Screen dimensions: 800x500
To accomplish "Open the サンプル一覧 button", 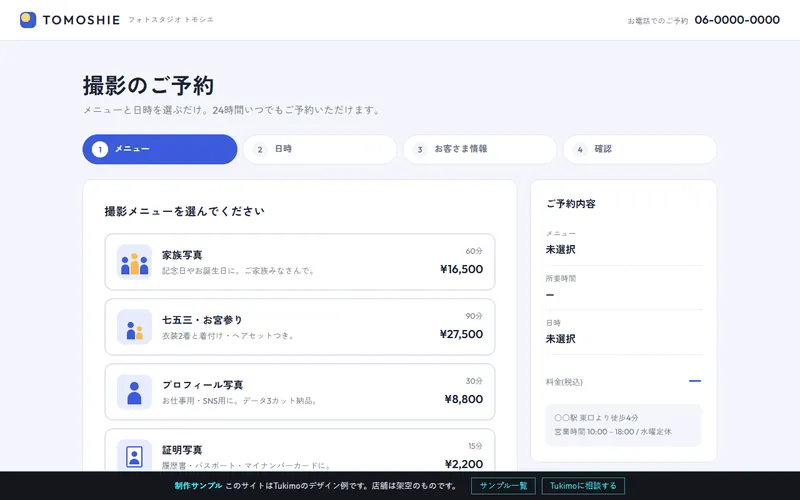I will click(503, 486).
